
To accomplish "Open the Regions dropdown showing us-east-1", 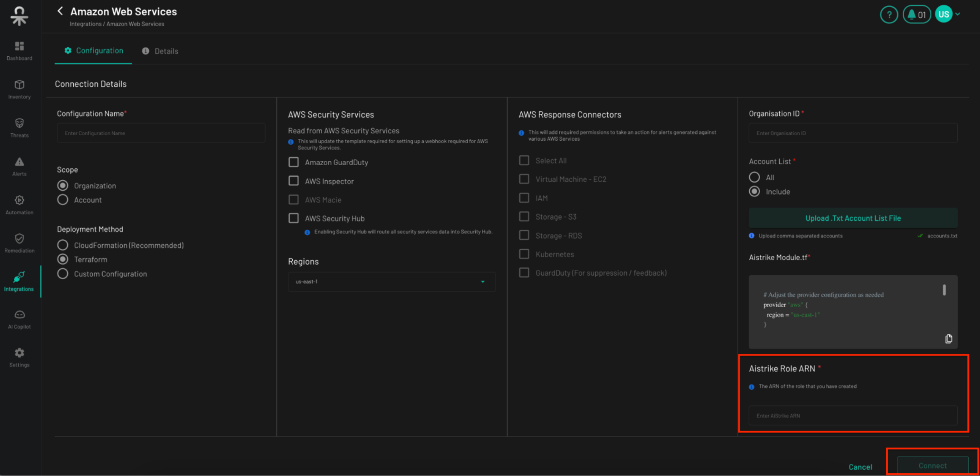I will pos(391,282).
